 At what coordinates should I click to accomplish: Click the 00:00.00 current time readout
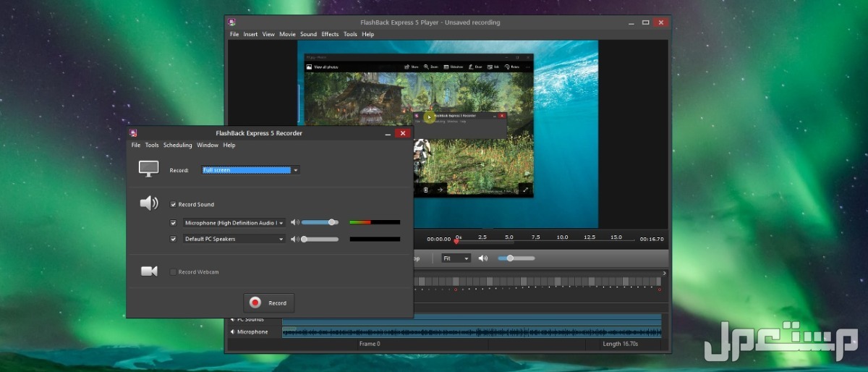pos(439,239)
